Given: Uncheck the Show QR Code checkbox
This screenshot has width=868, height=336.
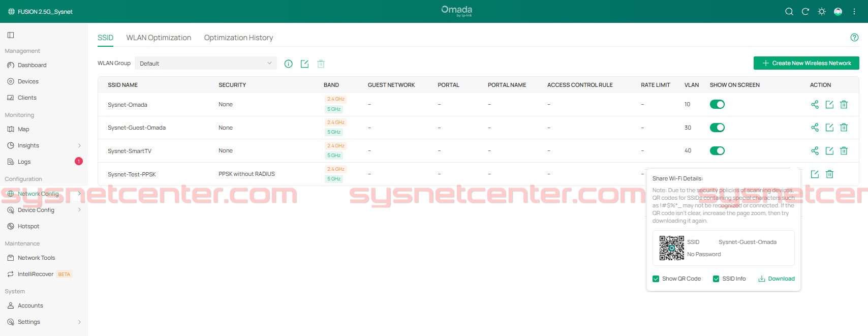Looking at the screenshot, I should tap(656, 279).
